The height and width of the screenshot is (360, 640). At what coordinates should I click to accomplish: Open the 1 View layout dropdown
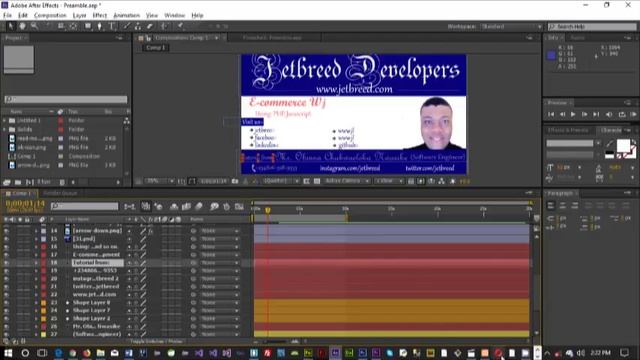click(x=389, y=181)
